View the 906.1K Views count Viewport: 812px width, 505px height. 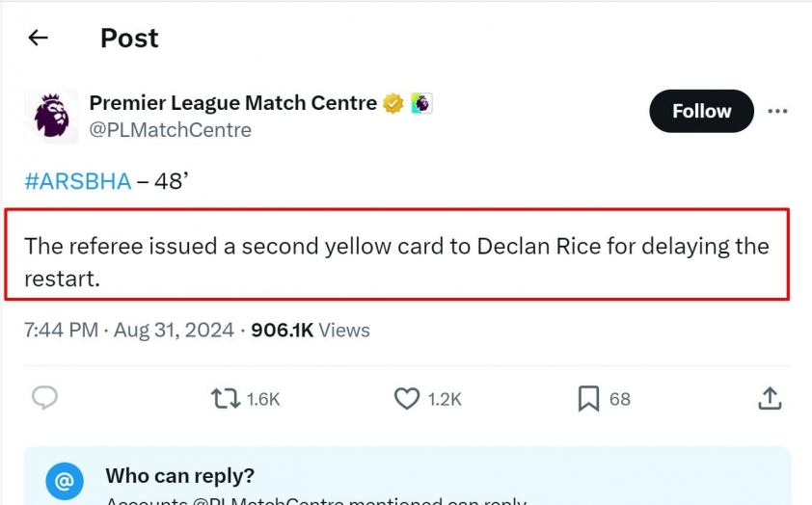(311, 331)
